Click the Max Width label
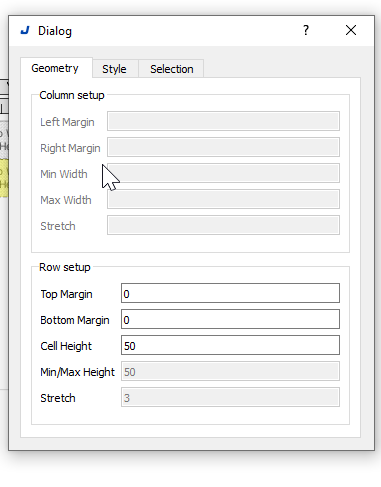 pyautogui.click(x=66, y=200)
